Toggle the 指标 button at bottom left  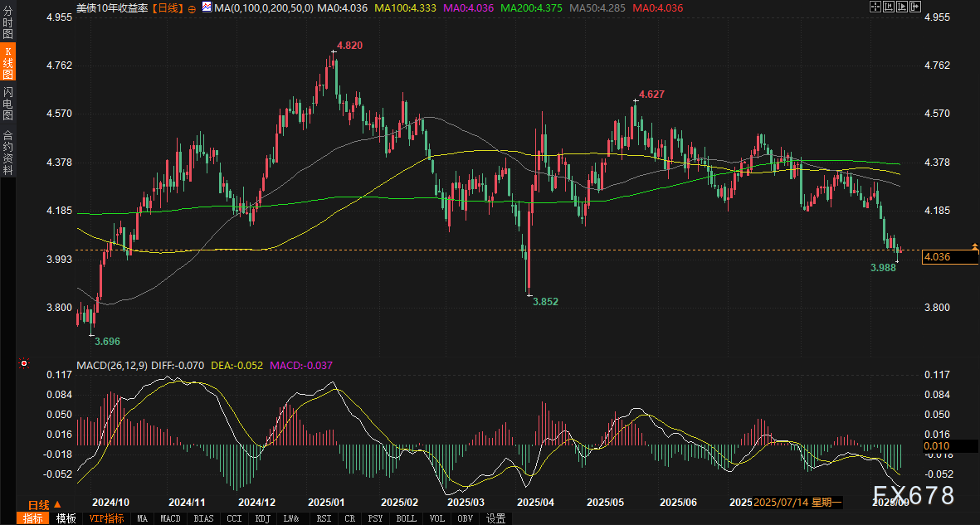[34, 518]
